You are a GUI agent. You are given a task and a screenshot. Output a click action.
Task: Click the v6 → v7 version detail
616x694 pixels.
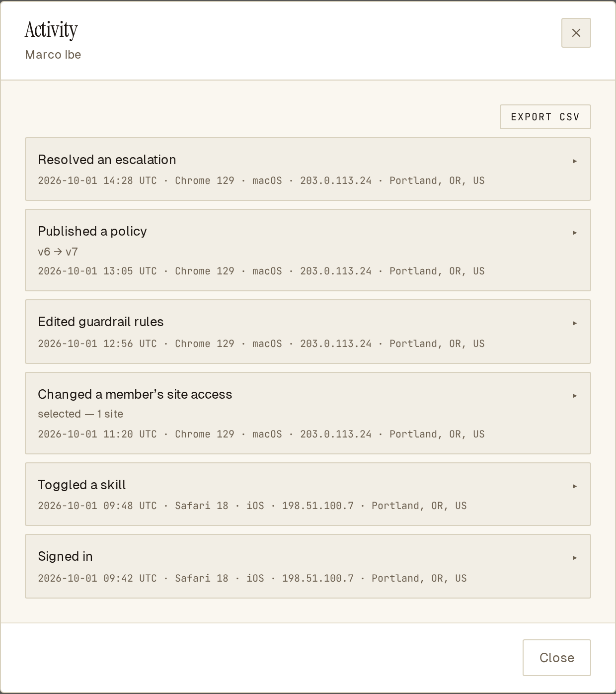pos(58,252)
